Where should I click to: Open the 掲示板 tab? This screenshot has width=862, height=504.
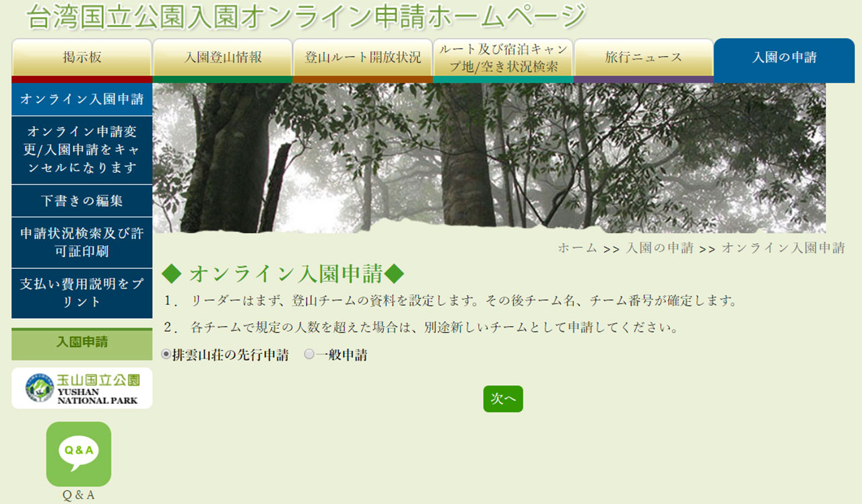point(82,58)
